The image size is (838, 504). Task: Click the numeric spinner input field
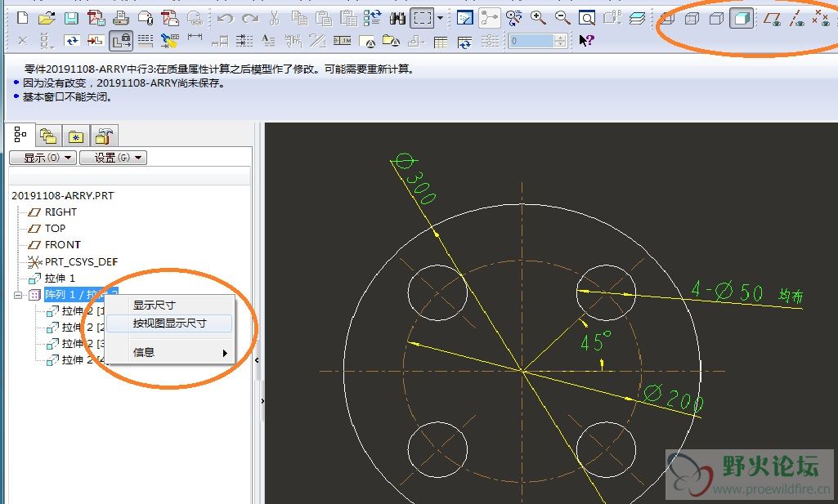click(x=531, y=40)
